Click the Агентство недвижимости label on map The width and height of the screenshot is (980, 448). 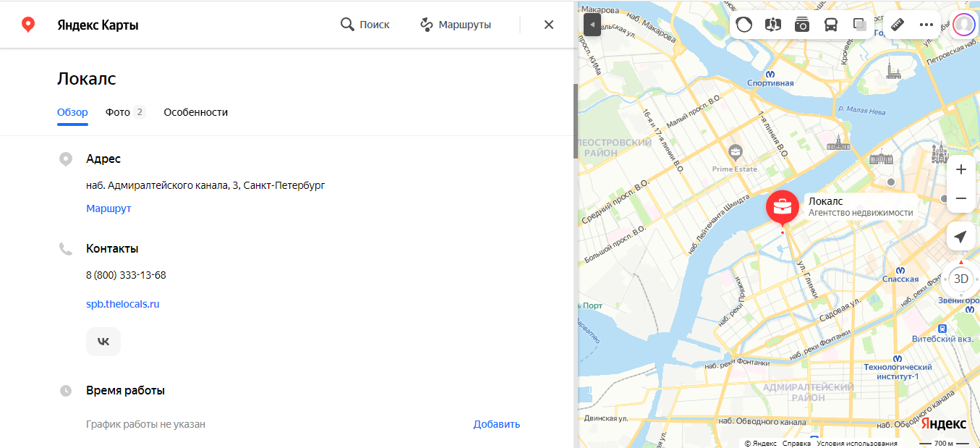pos(861,213)
